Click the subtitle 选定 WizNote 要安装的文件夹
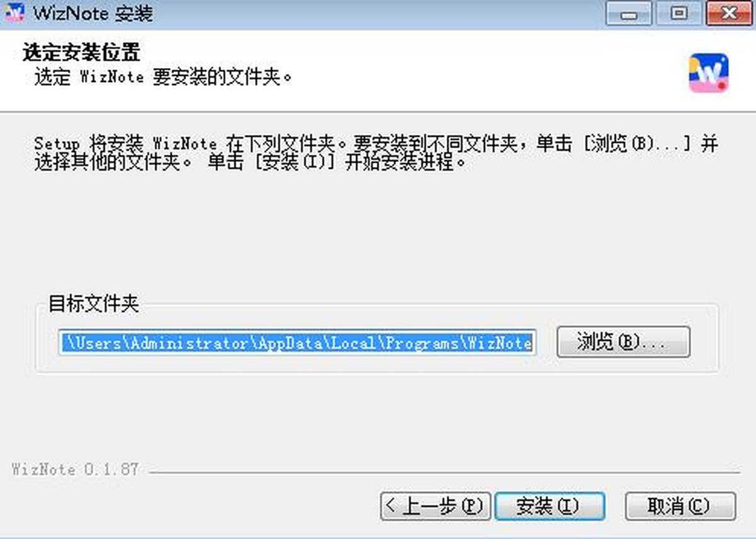 point(163,78)
